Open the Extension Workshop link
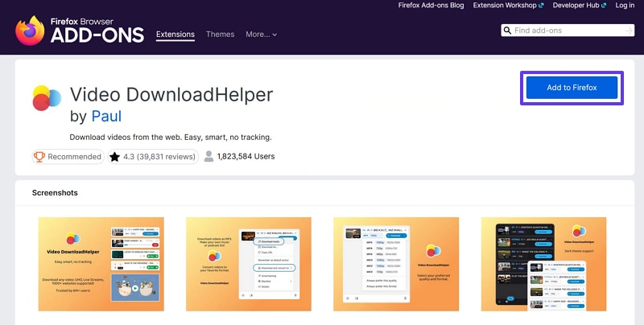The height and width of the screenshot is (325, 644). click(508, 6)
